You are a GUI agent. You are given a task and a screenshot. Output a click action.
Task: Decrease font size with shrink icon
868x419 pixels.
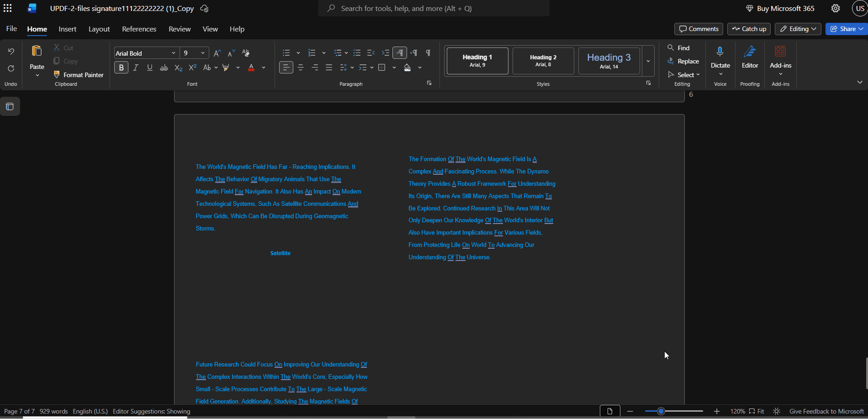pyautogui.click(x=232, y=53)
